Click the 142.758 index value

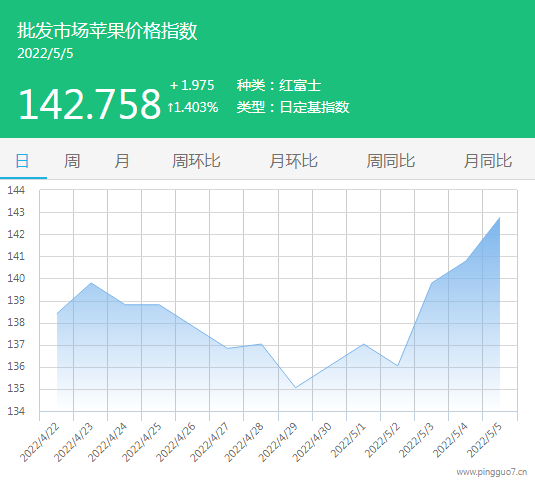coord(89,104)
